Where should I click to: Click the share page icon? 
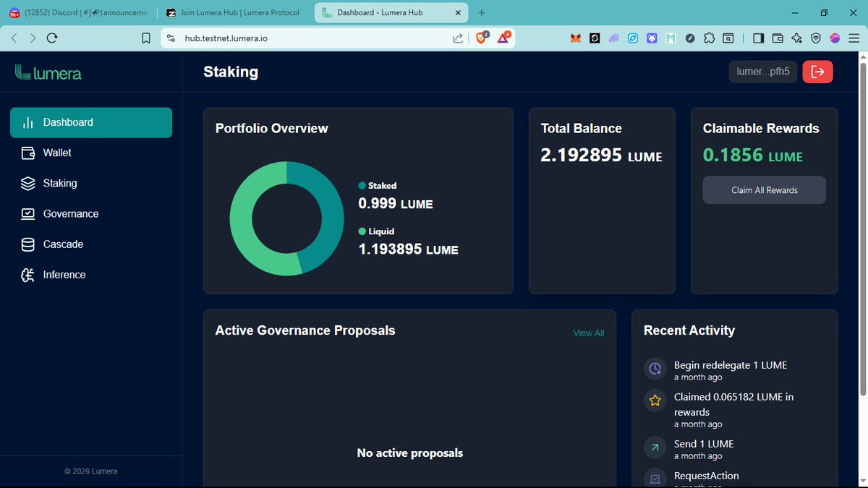(x=458, y=38)
